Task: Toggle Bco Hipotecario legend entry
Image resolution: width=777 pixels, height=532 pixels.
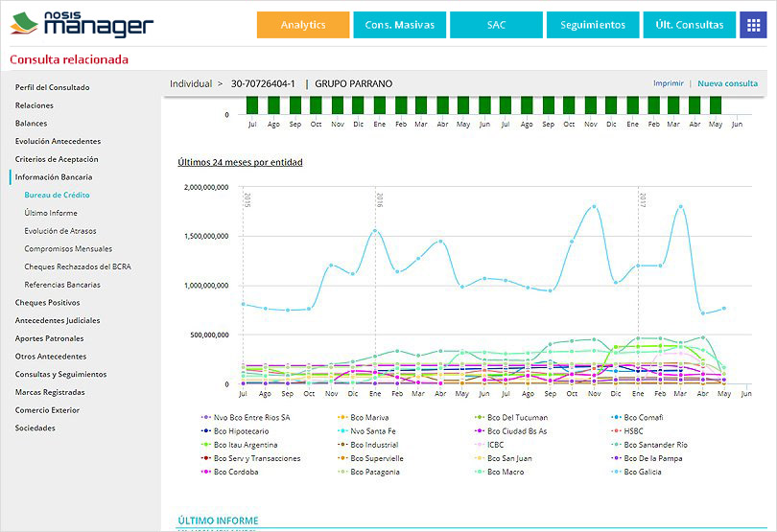Action: [234, 431]
